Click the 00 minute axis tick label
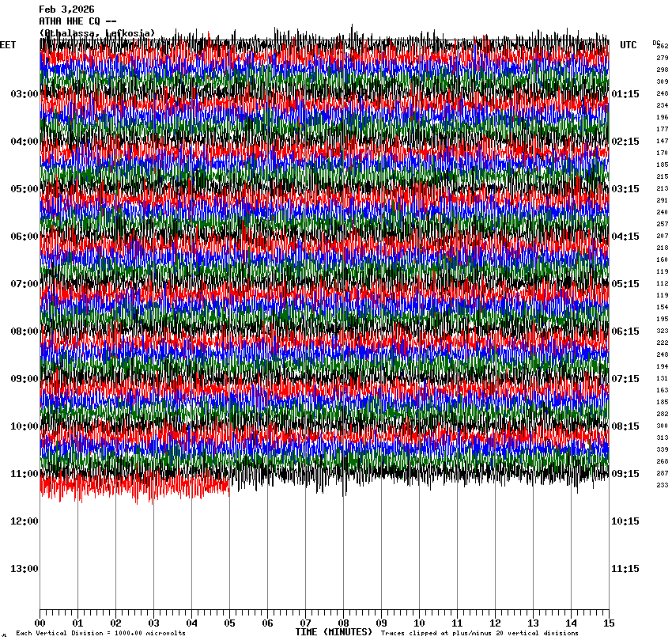 click(40, 623)
